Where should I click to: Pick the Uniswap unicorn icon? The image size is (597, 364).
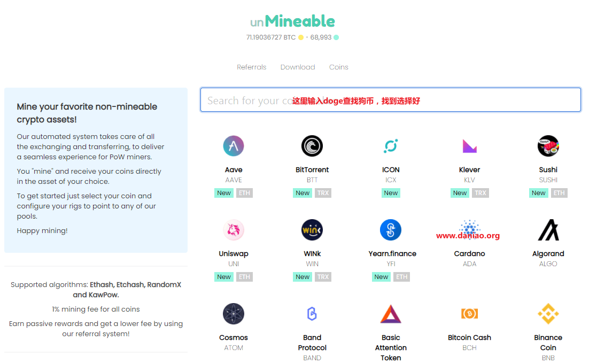[234, 230]
